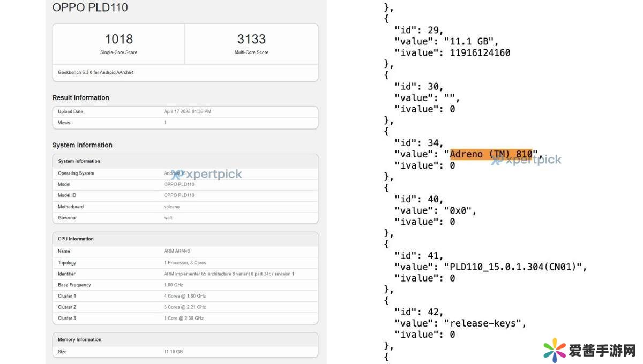
Task: Click the Memory Information table header
Action: click(x=79, y=339)
